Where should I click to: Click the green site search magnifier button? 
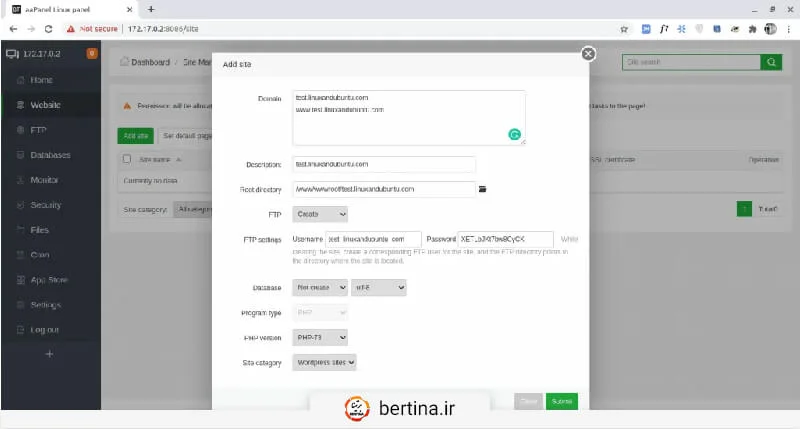click(x=771, y=62)
